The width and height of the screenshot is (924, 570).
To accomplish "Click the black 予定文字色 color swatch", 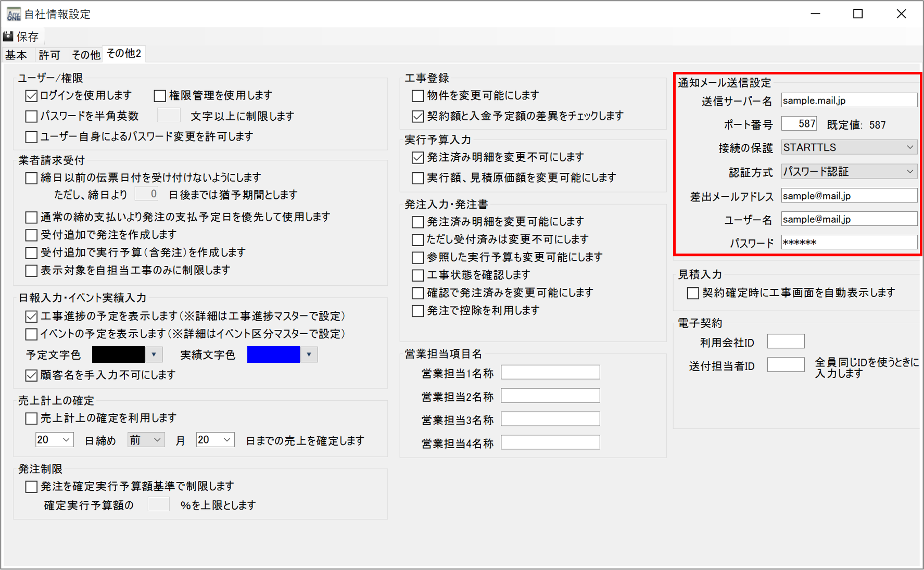I will [x=118, y=354].
